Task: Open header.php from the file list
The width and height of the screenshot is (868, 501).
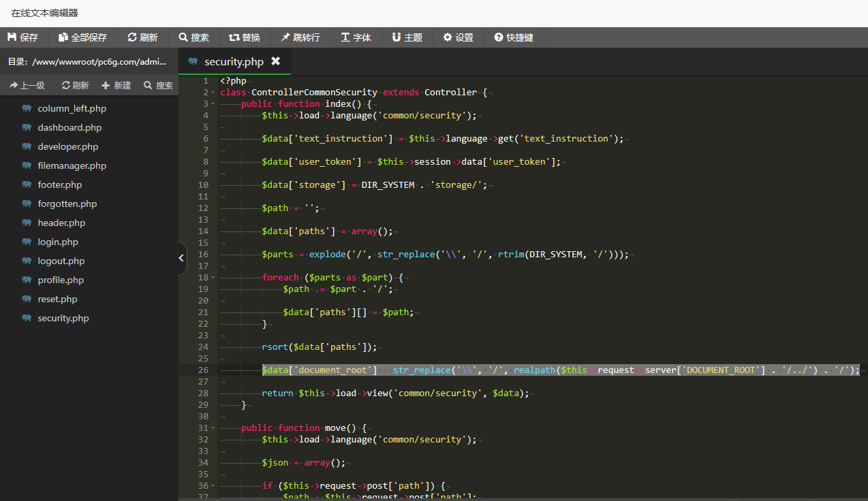Action: 61,223
